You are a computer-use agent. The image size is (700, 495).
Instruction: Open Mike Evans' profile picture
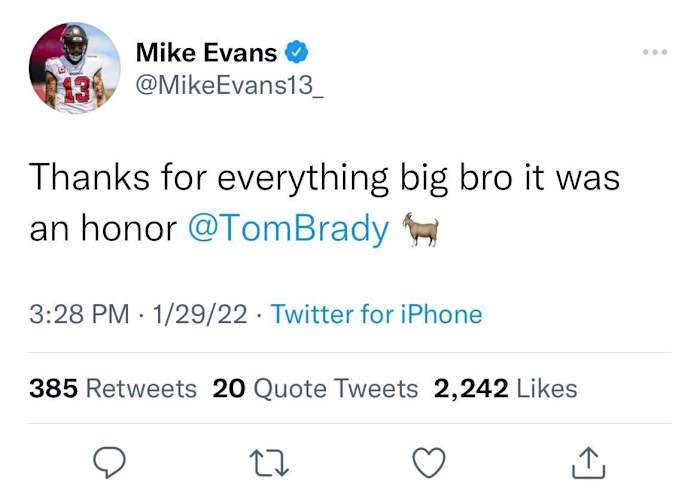point(77,67)
